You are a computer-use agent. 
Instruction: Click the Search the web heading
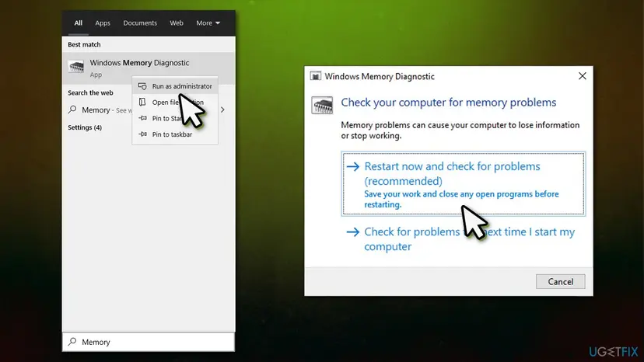(90, 92)
